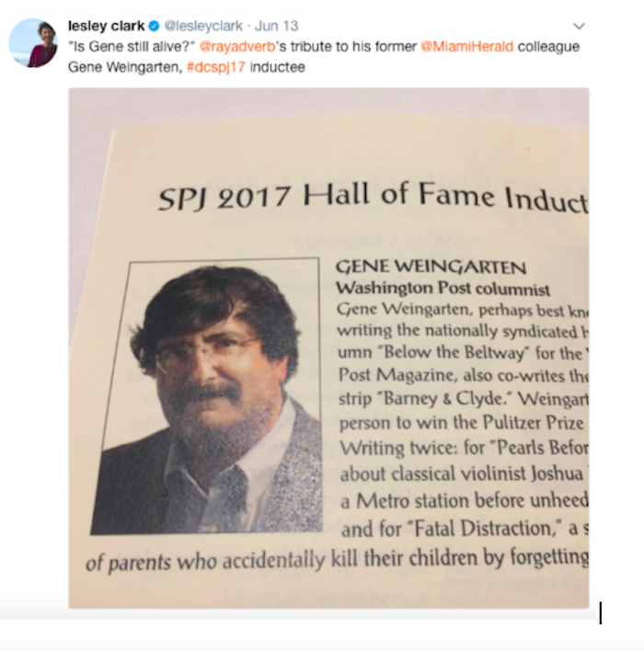Open the Jun 13 tweet timestamp
The image size is (644, 651).
coord(276,26)
